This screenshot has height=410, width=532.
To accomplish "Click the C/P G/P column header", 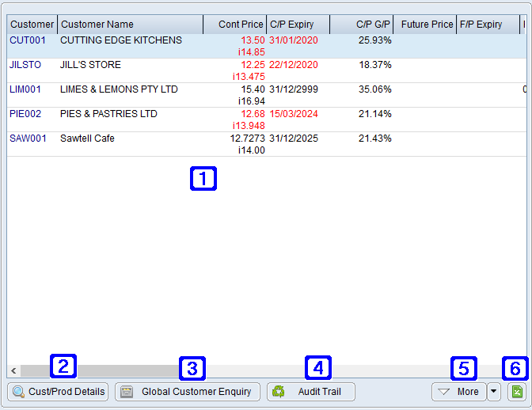I will (x=361, y=25).
